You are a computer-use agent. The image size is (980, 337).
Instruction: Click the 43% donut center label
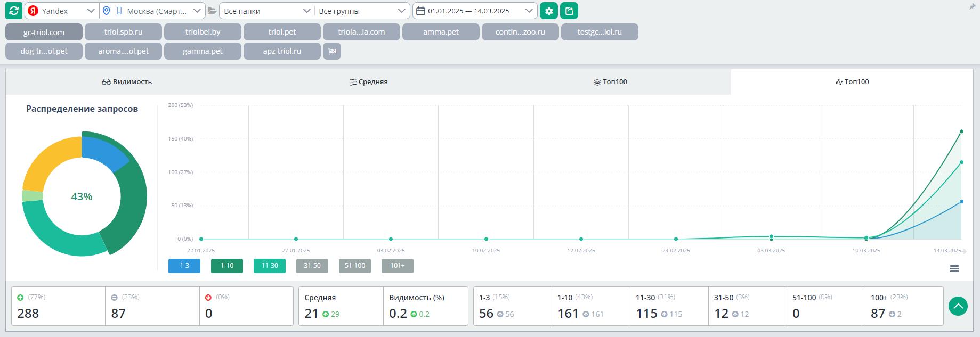82,196
